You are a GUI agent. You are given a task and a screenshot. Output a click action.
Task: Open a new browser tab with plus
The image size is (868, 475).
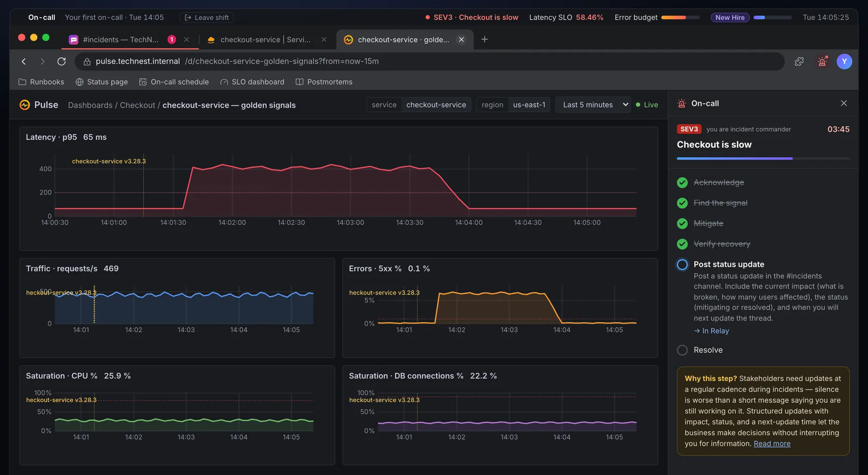coord(485,40)
